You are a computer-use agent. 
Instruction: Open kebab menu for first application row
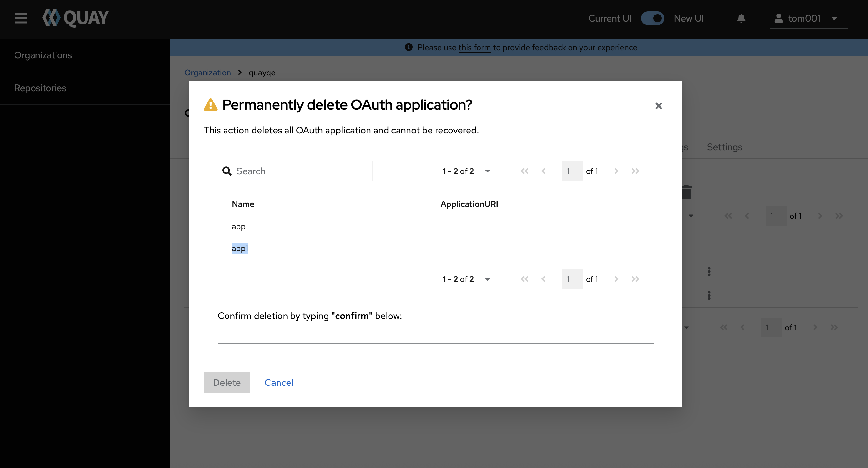pos(709,272)
